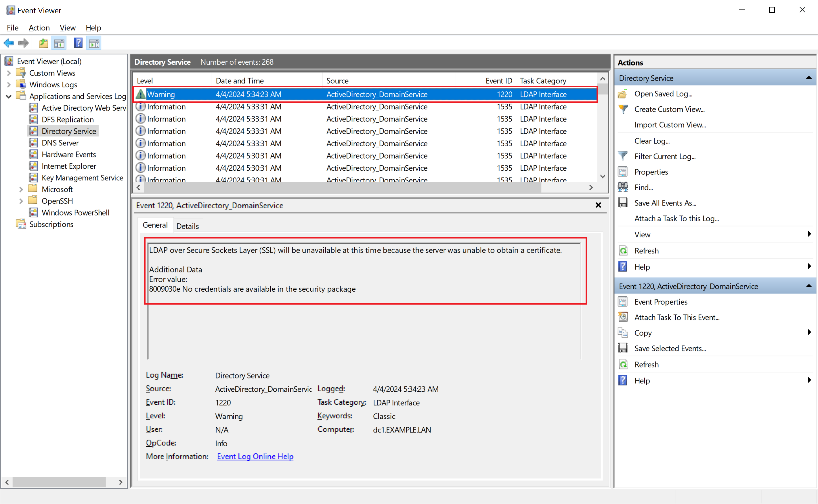Click Import Custom View action
The image size is (818, 504).
tap(670, 125)
